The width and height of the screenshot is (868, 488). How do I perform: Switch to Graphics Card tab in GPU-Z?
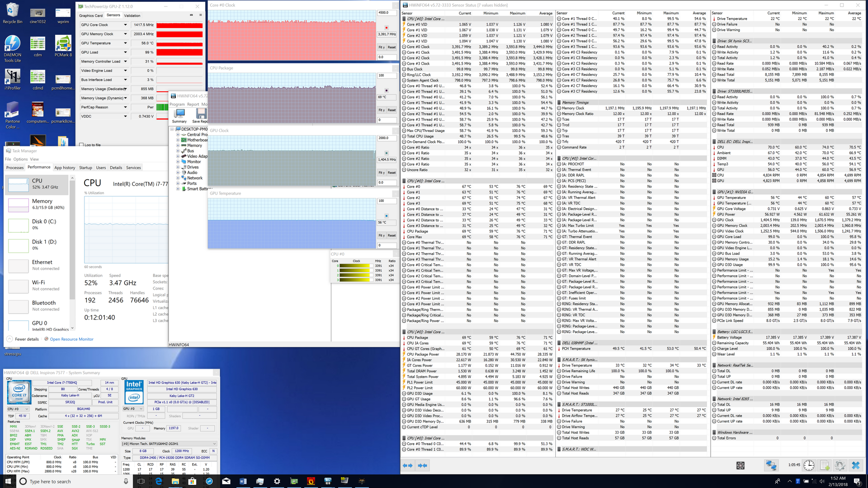tap(91, 15)
